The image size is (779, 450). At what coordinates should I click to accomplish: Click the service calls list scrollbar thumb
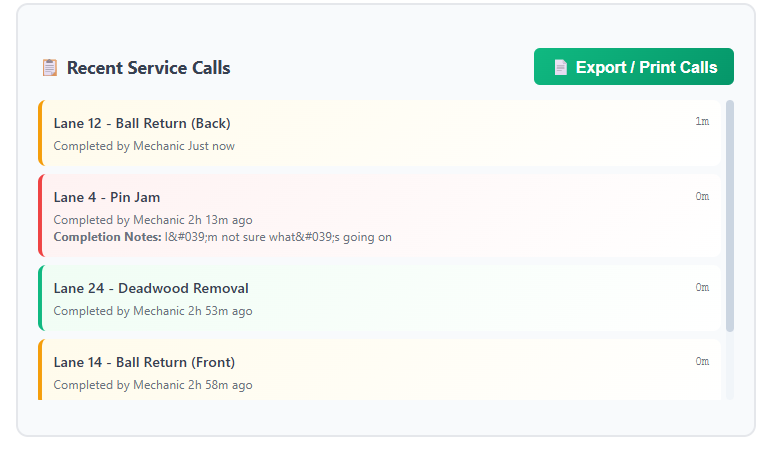pos(730,215)
